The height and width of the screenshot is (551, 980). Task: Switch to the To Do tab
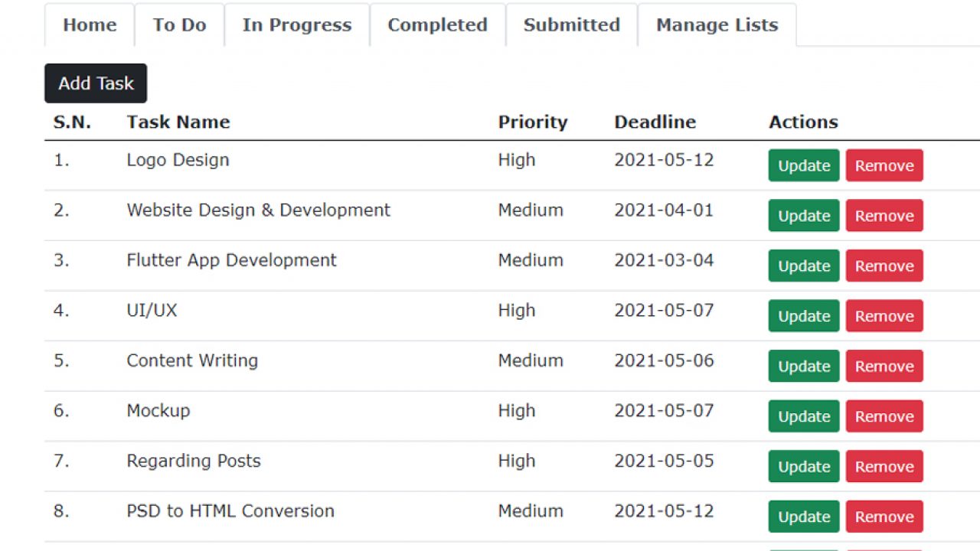[179, 25]
